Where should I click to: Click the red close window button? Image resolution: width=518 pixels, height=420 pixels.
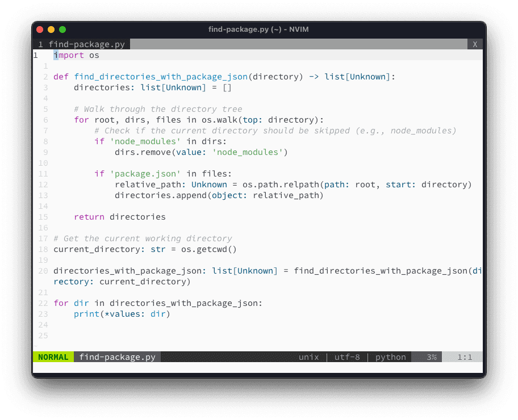coord(40,30)
